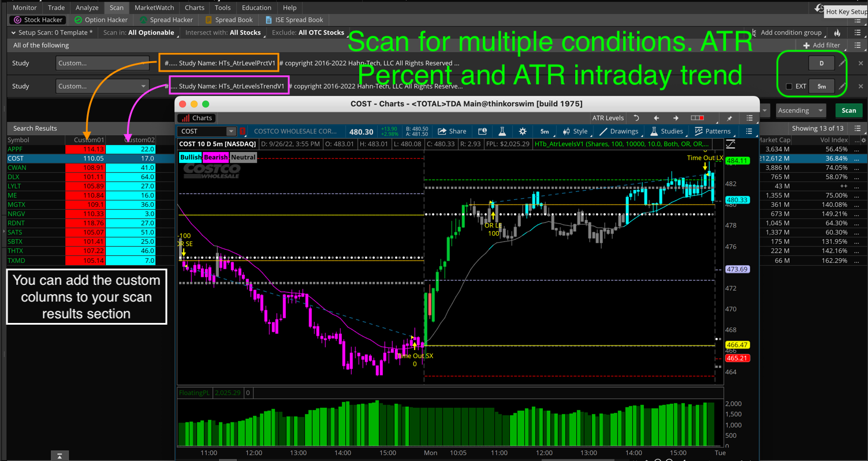Open the Style menu in chart toolbar

click(575, 132)
